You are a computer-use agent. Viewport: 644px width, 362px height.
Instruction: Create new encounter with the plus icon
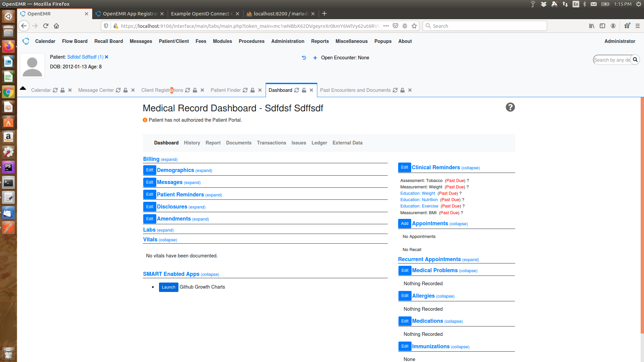[x=315, y=58]
